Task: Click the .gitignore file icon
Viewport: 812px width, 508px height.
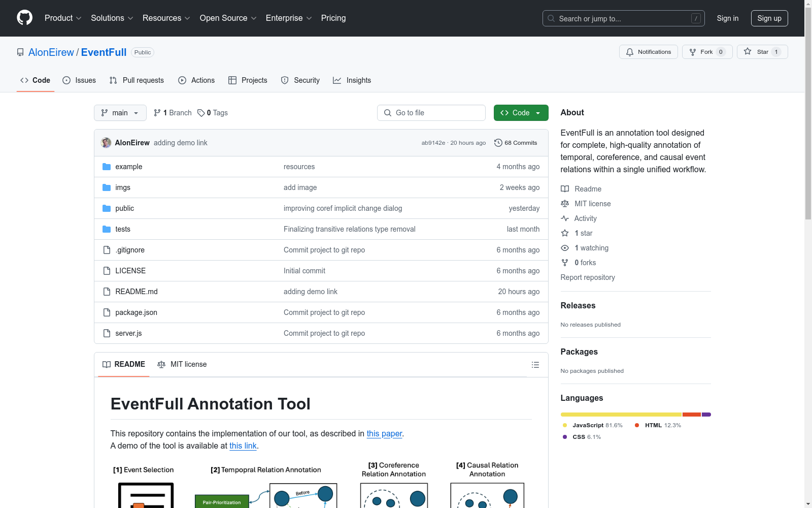Action: (x=107, y=250)
